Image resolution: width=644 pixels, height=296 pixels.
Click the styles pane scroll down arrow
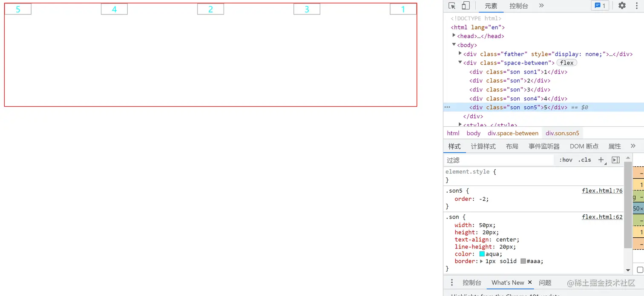click(628, 270)
